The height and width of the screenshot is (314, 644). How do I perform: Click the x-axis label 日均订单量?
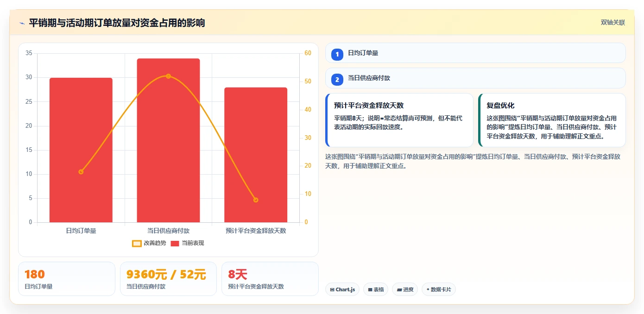81,231
